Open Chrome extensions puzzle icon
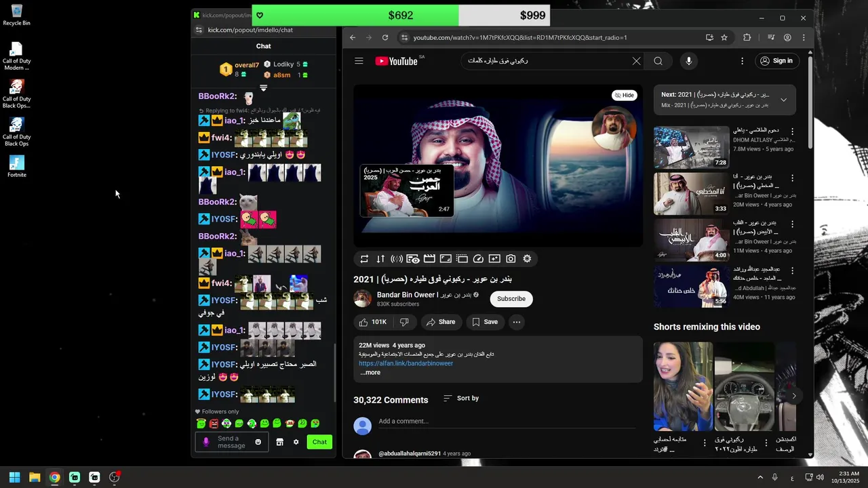Image resolution: width=868 pixels, height=488 pixels. click(x=747, y=38)
